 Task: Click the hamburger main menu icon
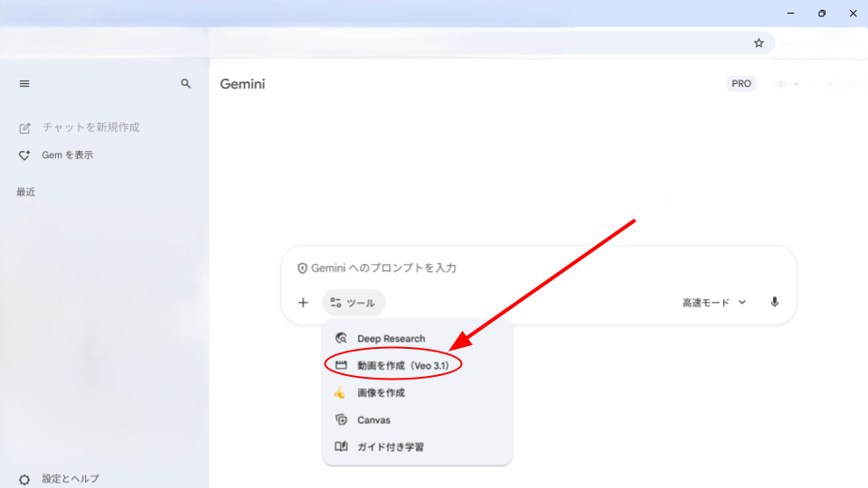(x=24, y=83)
